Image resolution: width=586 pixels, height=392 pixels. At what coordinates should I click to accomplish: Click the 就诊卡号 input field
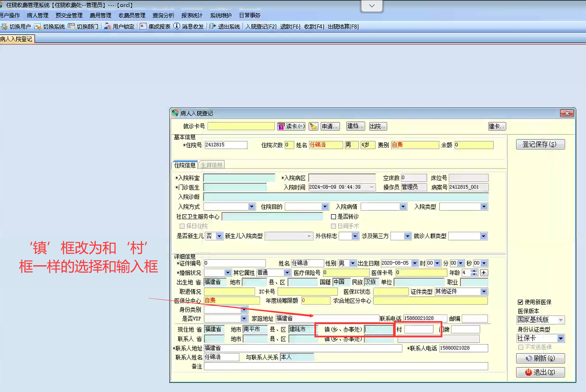tap(241, 126)
